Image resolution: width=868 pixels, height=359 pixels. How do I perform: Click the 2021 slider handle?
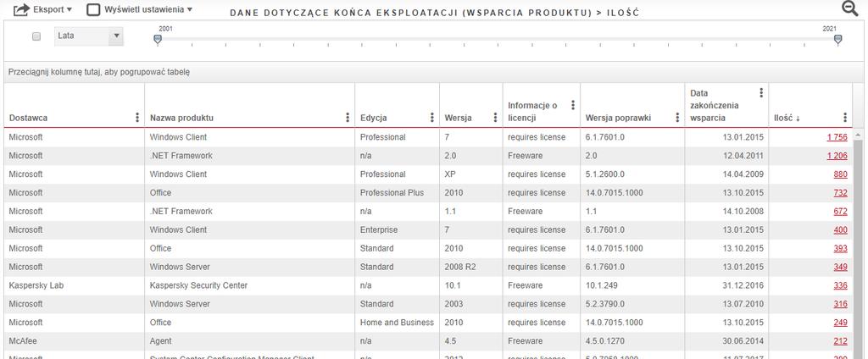837,39
